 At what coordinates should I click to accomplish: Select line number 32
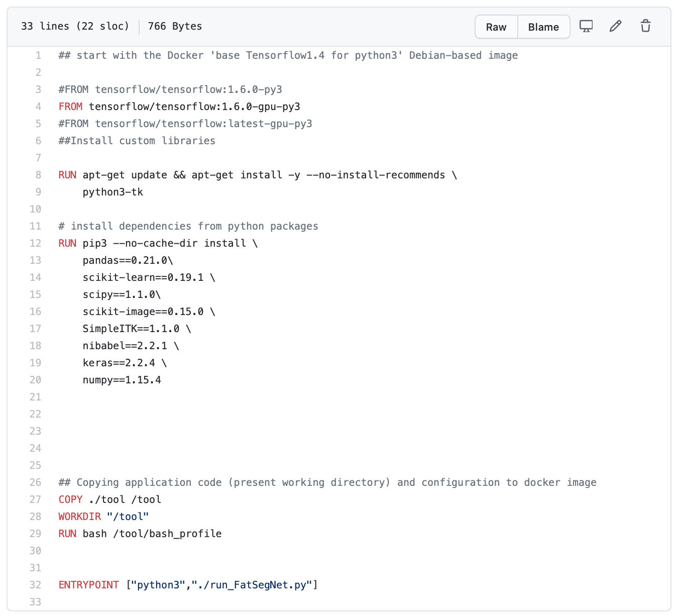click(x=36, y=585)
